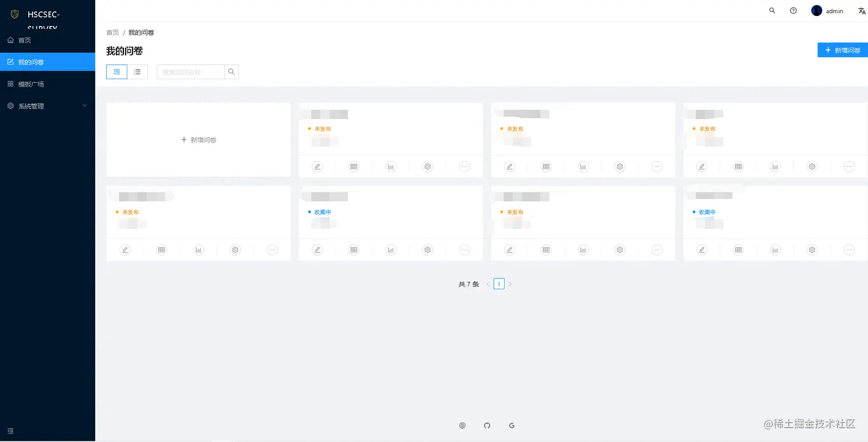Click the dashed 新增问卷 card
Viewport: 868px width, 442px height.
[199, 140]
